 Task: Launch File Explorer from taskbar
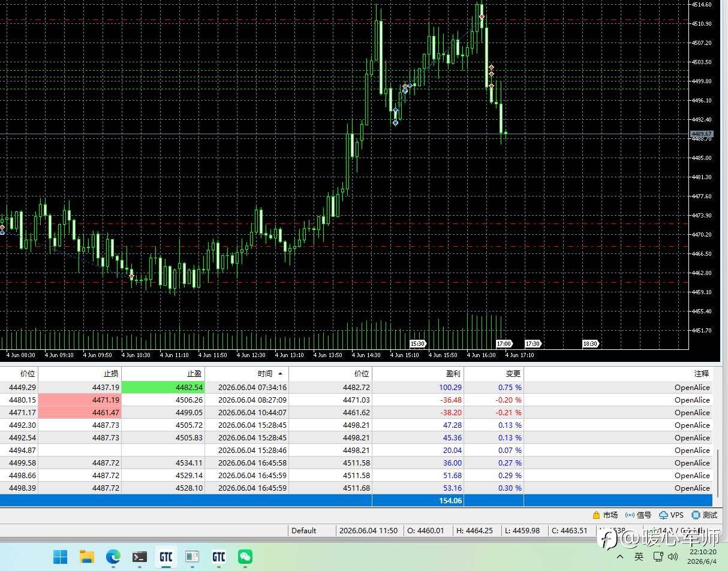87,557
